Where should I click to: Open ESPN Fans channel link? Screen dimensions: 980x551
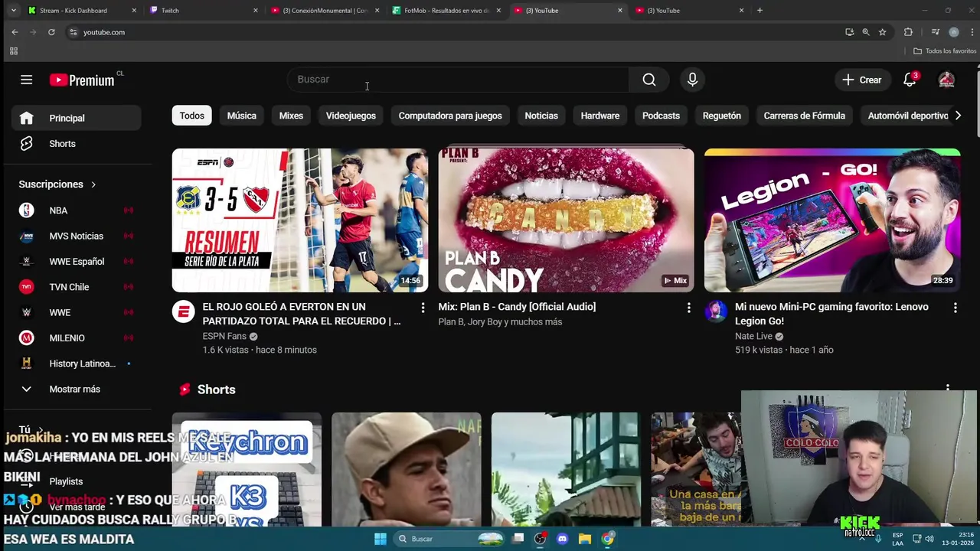click(x=224, y=336)
